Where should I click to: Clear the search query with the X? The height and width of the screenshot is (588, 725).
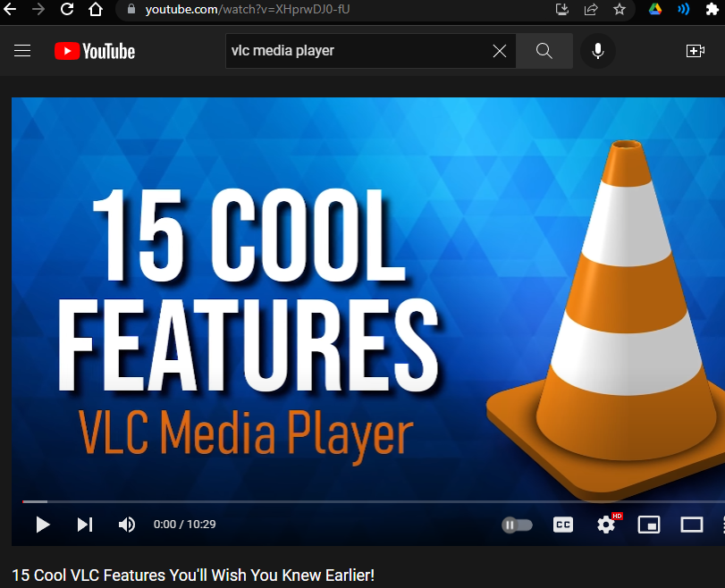[500, 51]
